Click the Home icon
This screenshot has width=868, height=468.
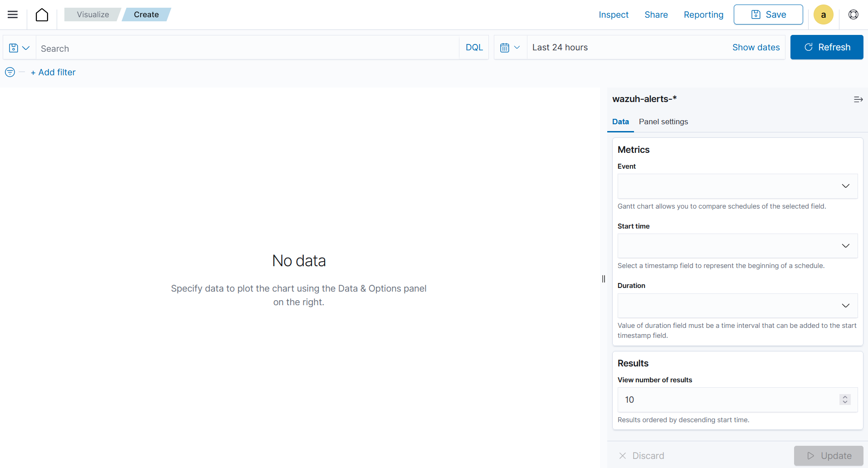42,15
